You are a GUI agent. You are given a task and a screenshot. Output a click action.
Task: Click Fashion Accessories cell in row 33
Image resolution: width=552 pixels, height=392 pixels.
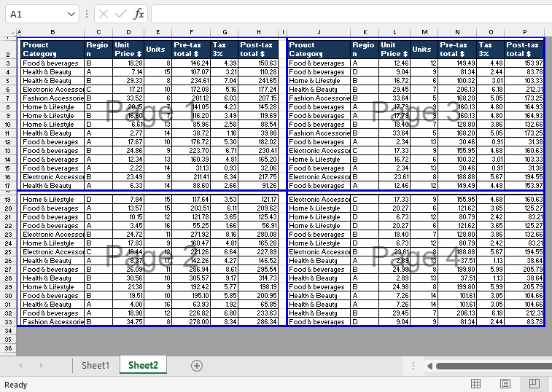(53, 321)
